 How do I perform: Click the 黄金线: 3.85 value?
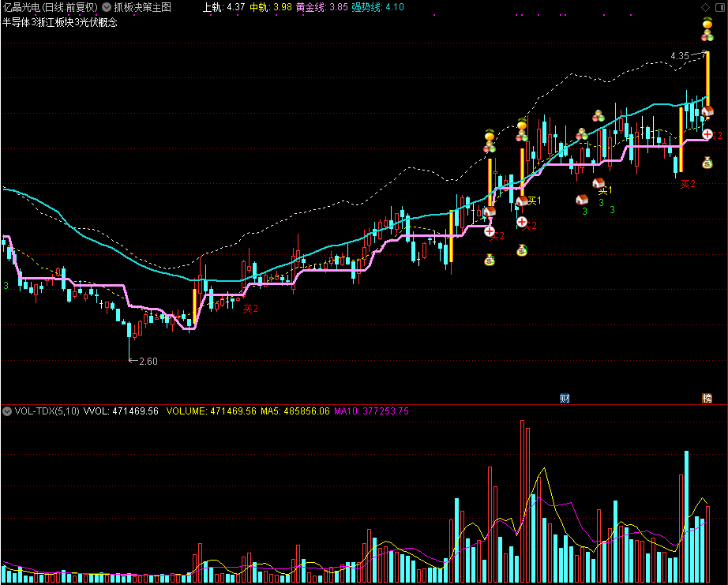321,7
